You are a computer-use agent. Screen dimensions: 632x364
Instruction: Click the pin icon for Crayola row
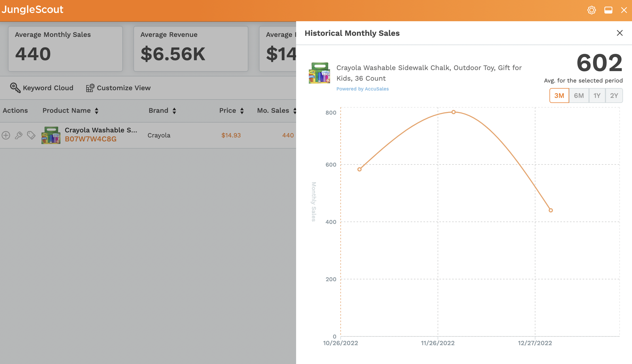tap(19, 135)
